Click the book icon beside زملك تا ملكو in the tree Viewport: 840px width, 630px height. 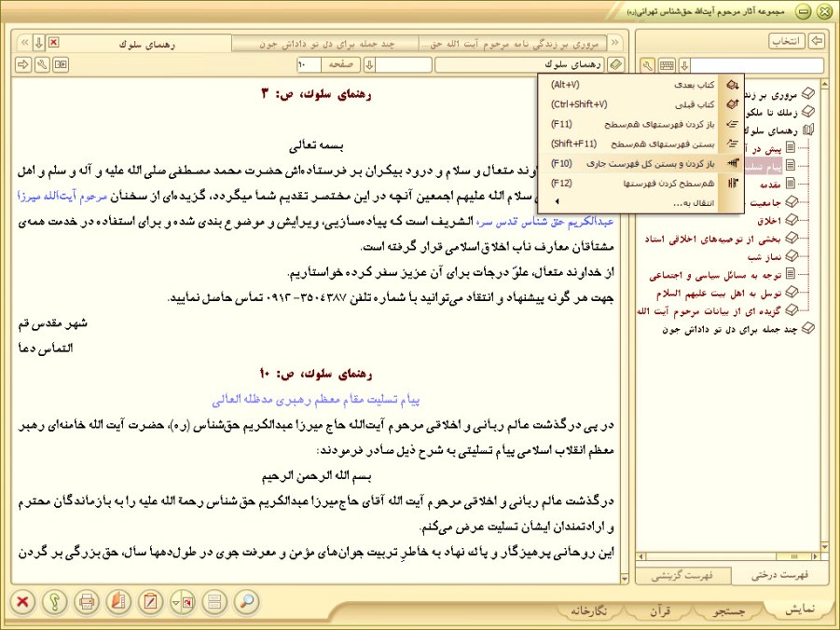[807, 112]
